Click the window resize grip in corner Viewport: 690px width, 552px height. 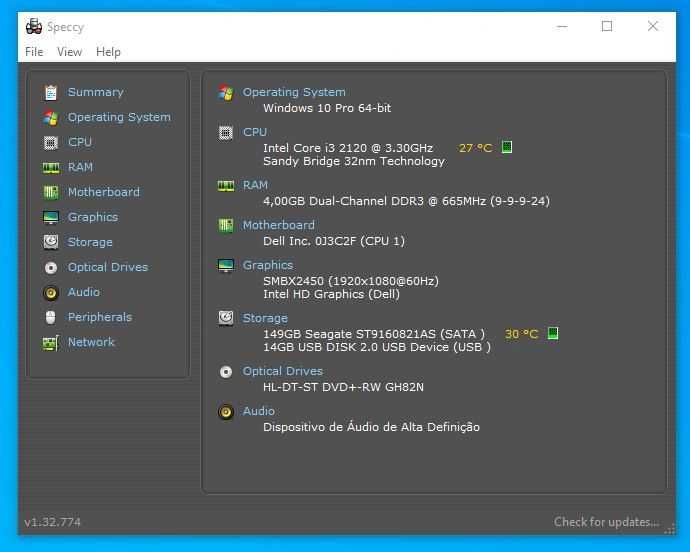[x=669, y=529]
